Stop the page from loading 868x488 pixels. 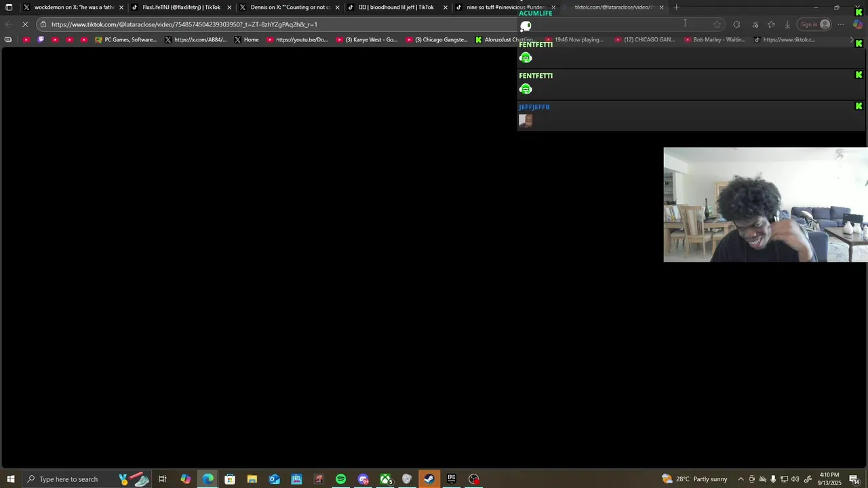point(24,24)
